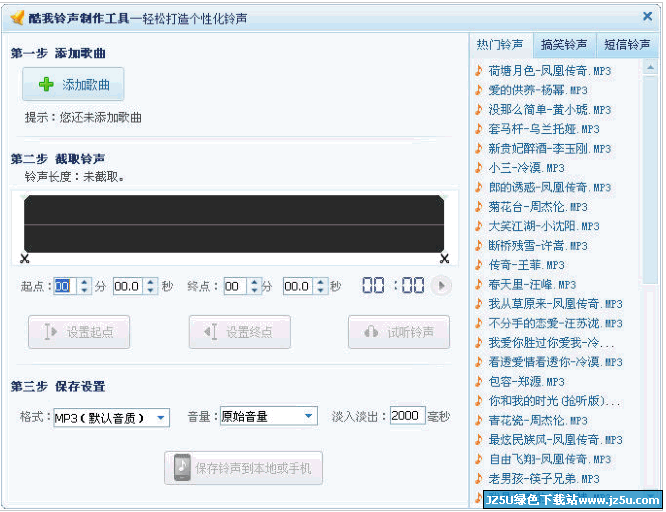Image resolution: width=666 pixels, height=512 pixels.
Task: Click the start point minutes spinner arrows
Action: pyautogui.click(x=84, y=286)
